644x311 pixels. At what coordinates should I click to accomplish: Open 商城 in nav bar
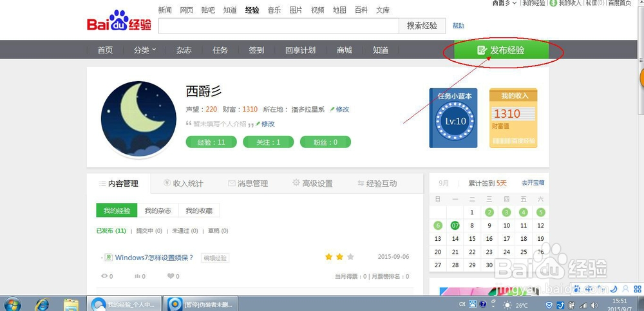coord(344,50)
